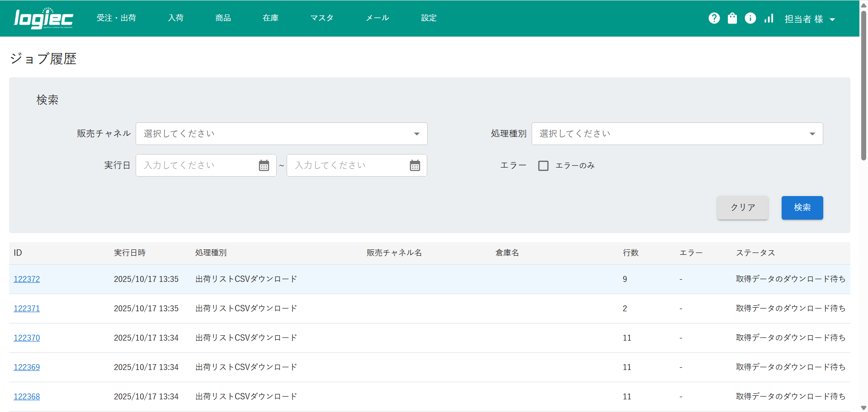Open job ID 122369 link

[27, 367]
